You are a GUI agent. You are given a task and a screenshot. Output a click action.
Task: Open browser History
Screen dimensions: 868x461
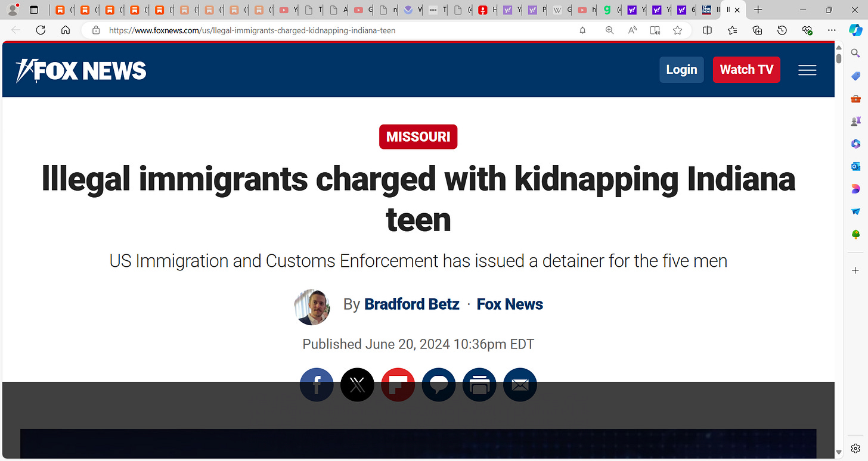point(782,30)
